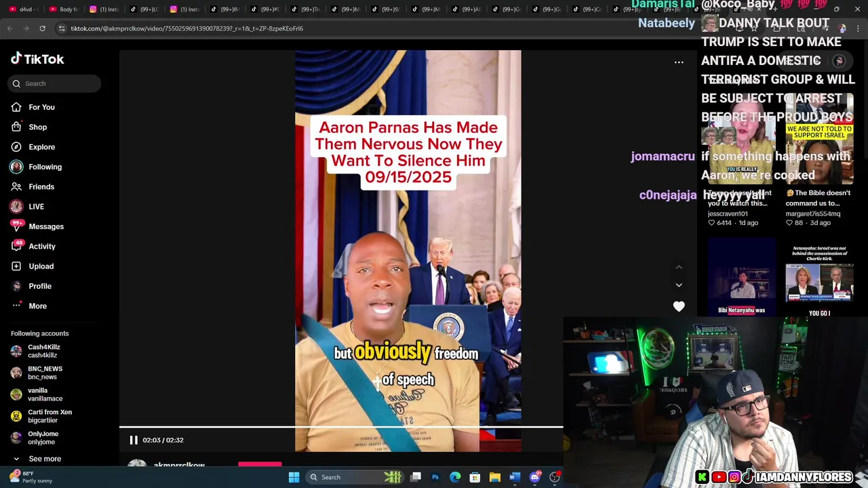Switch to the first Instagram tab
This screenshot has height=488, width=868.
106,9
